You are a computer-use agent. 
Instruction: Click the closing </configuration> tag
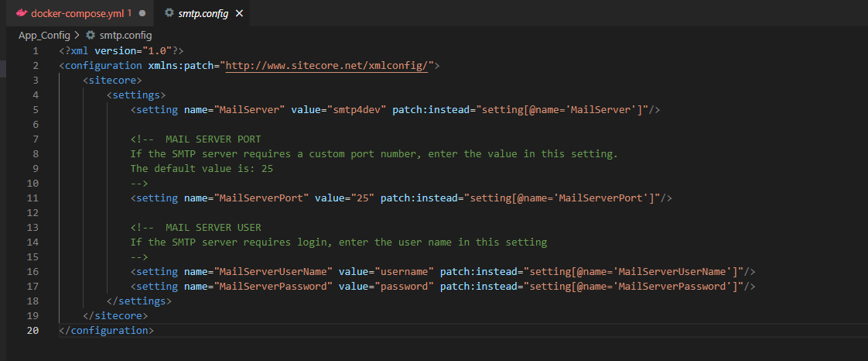(106, 330)
